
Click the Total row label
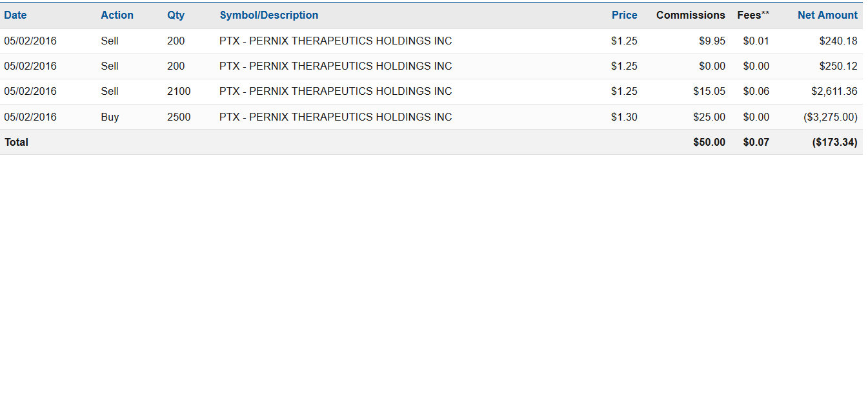click(x=17, y=142)
